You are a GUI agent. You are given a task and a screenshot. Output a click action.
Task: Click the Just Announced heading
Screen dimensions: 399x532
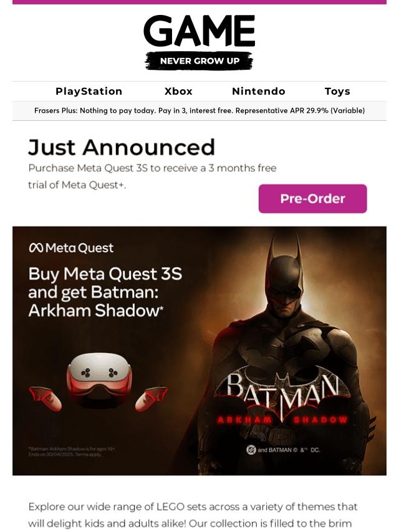pyautogui.click(x=122, y=147)
